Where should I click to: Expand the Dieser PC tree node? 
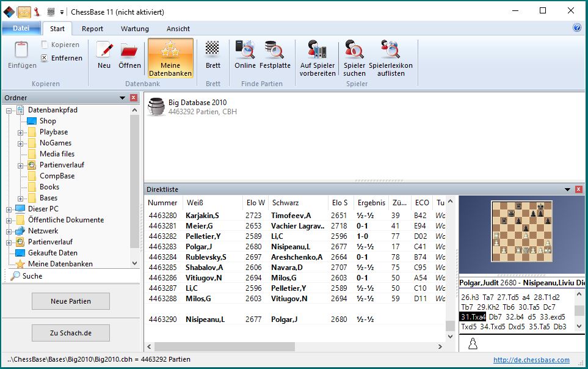9,209
